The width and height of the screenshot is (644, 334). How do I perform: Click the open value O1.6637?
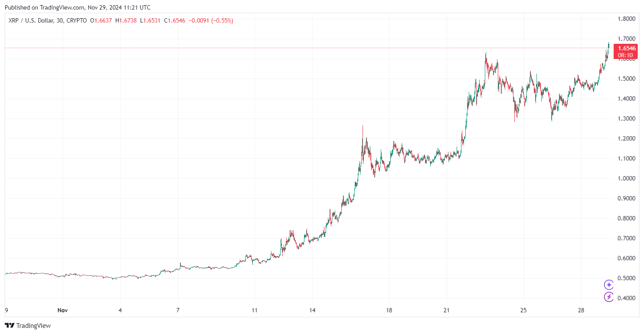coord(101,20)
